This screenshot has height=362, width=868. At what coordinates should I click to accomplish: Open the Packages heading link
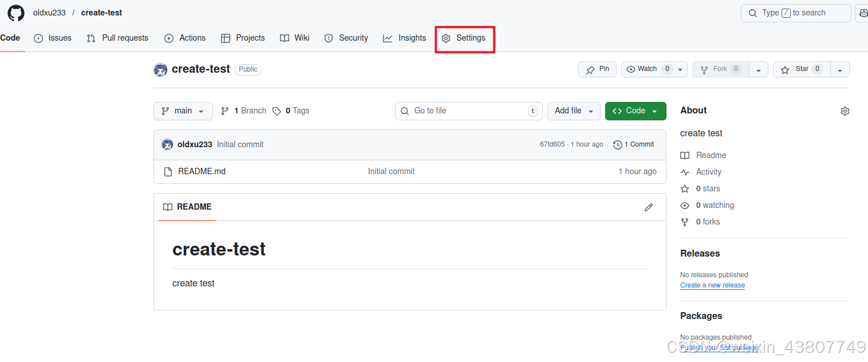click(x=701, y=316)
